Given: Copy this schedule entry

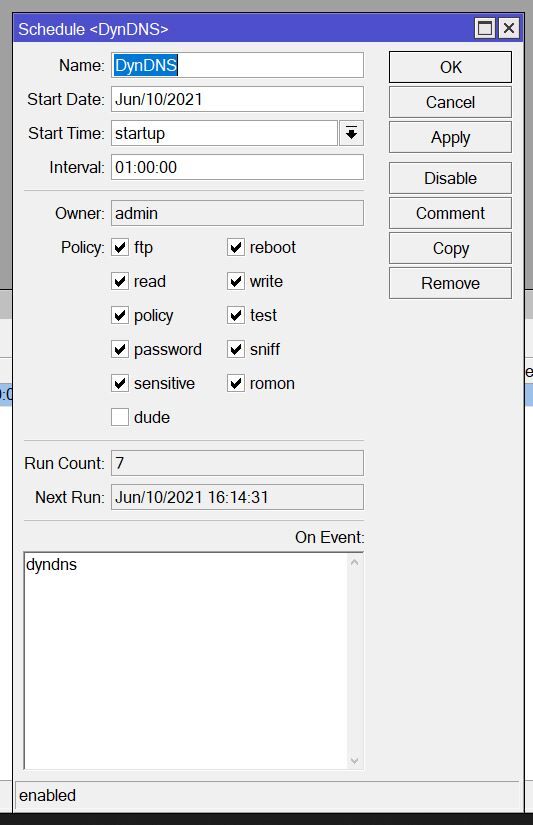Looking at the screenshot, I should [450, 248].
